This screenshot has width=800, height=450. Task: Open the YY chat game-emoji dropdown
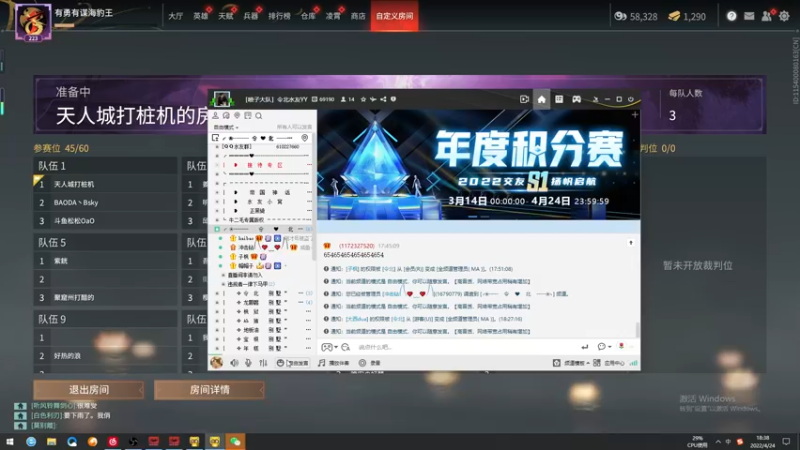point(329,347)
